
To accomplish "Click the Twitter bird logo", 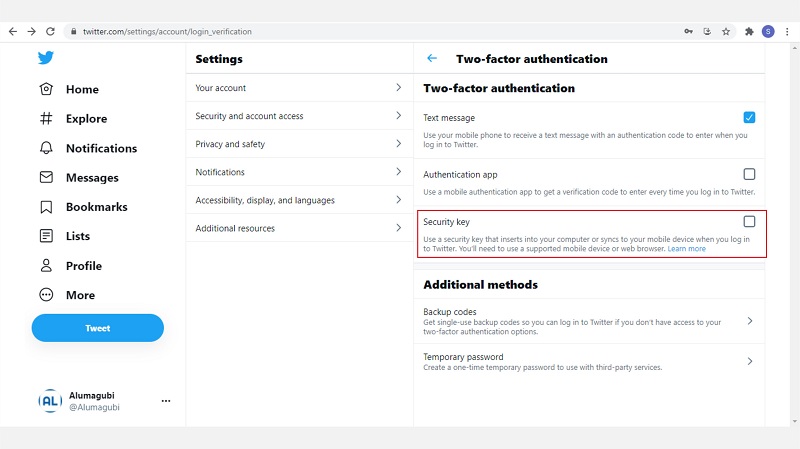I will (45, 58).
